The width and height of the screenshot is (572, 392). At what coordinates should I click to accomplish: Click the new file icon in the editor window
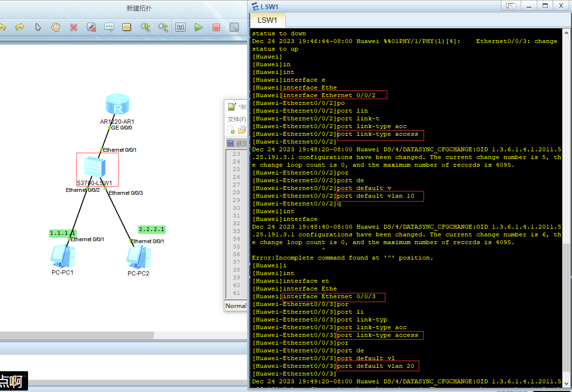[x=231, y=130]
